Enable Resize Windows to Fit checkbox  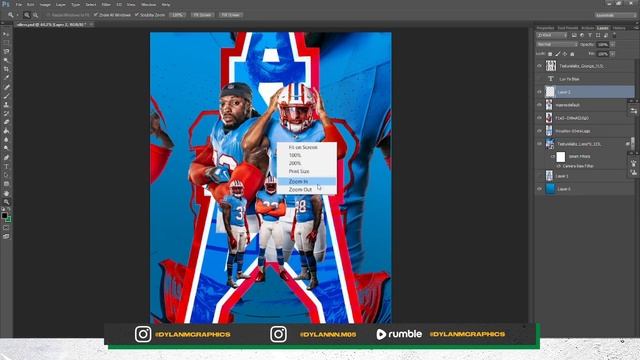pos(48,15)
